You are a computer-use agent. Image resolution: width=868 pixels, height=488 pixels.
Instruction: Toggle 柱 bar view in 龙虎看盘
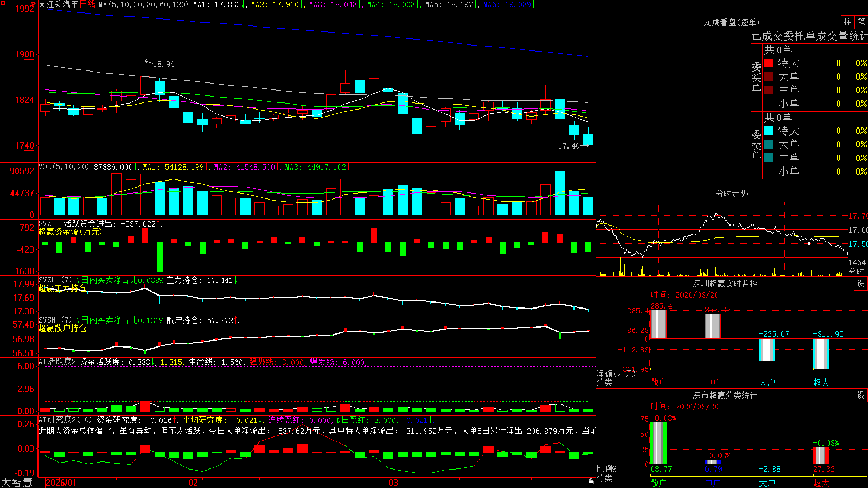(847, 22)
